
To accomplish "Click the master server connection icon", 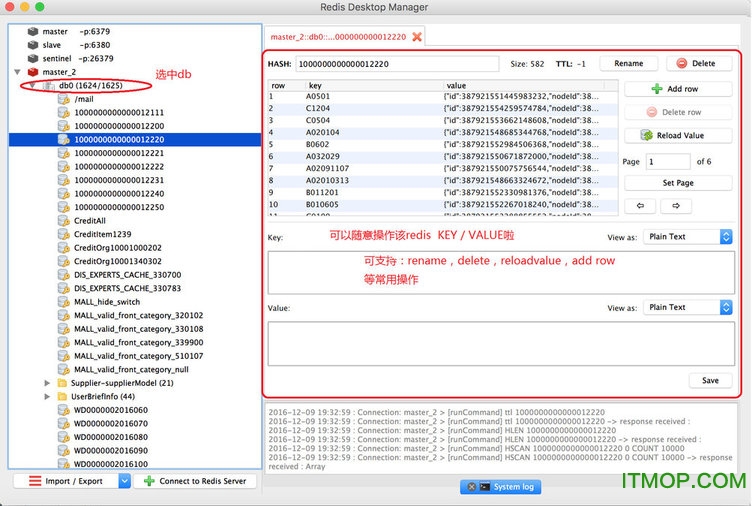I will click(33, 31).
